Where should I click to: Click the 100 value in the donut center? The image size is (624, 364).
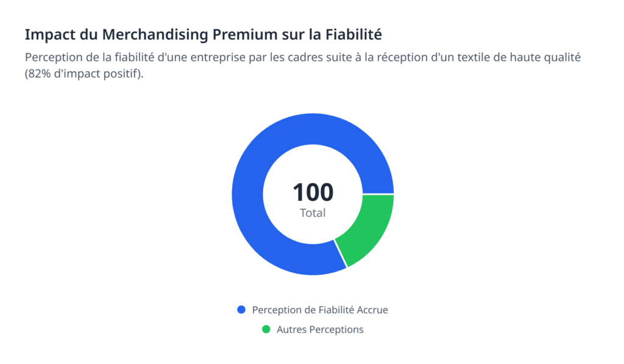(313, 192)
